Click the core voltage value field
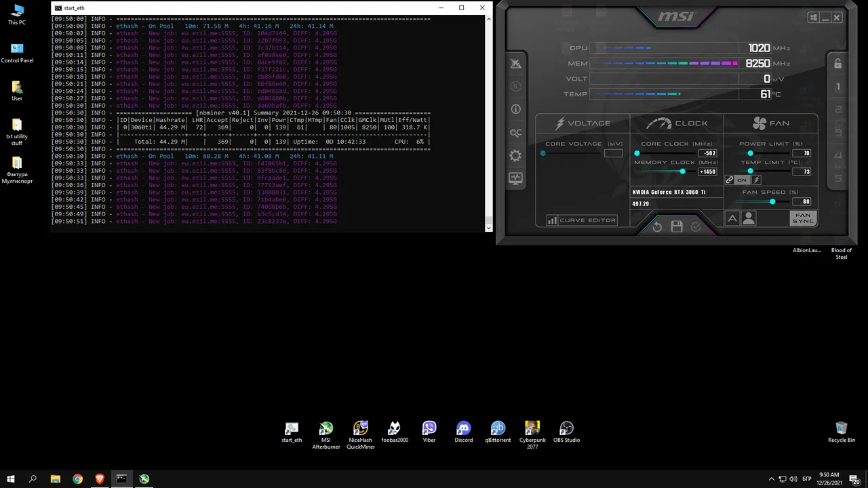The image size is (868, 488). click(613, 153)
